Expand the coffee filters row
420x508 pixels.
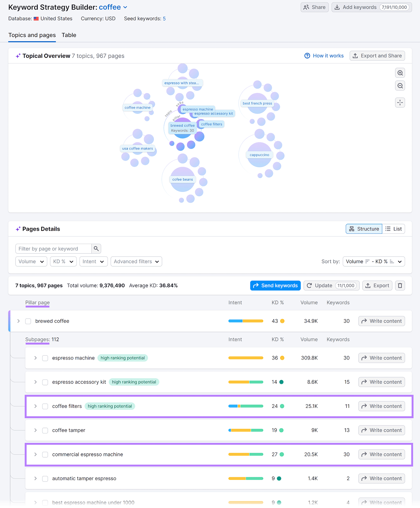36,406
